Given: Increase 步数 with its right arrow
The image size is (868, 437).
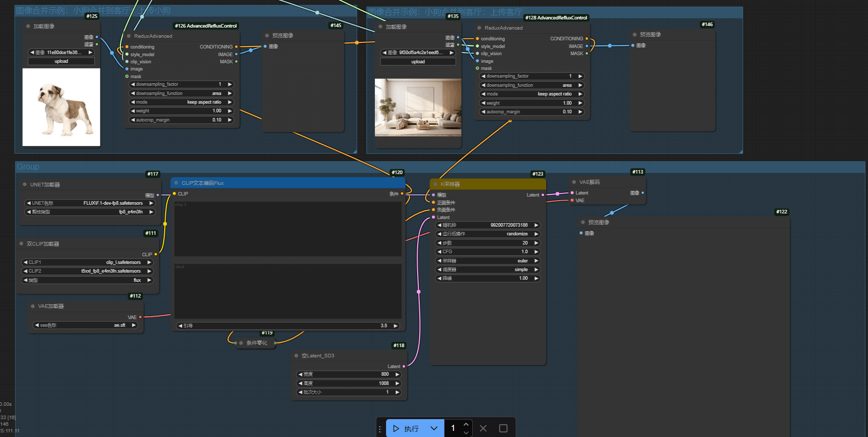Looking at the screenshot, I should pos(536,243).
